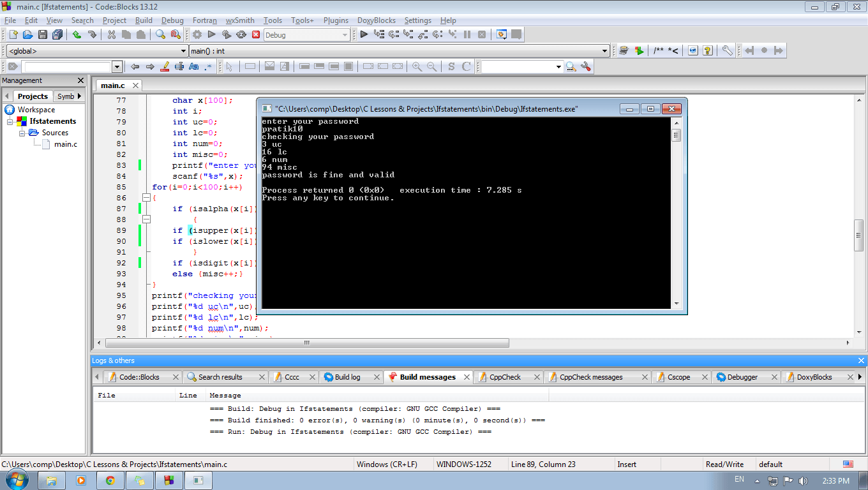The height and width of the screenshot is (490, 868).
Task: Switch to the Symb management tab
Action: pyautogui.click(x=66, y=96)
